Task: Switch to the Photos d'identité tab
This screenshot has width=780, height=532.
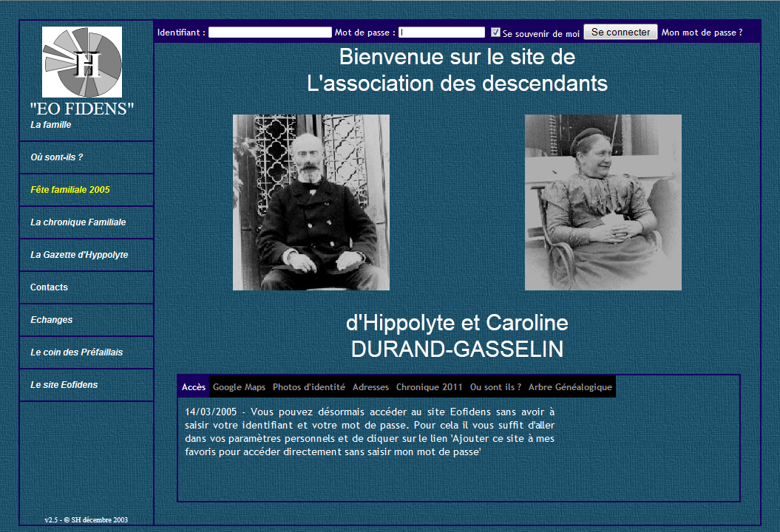Action: (309, 387)
